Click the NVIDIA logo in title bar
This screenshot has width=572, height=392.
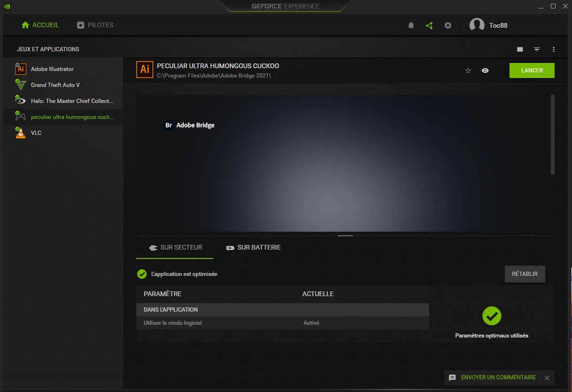point(7,6)
